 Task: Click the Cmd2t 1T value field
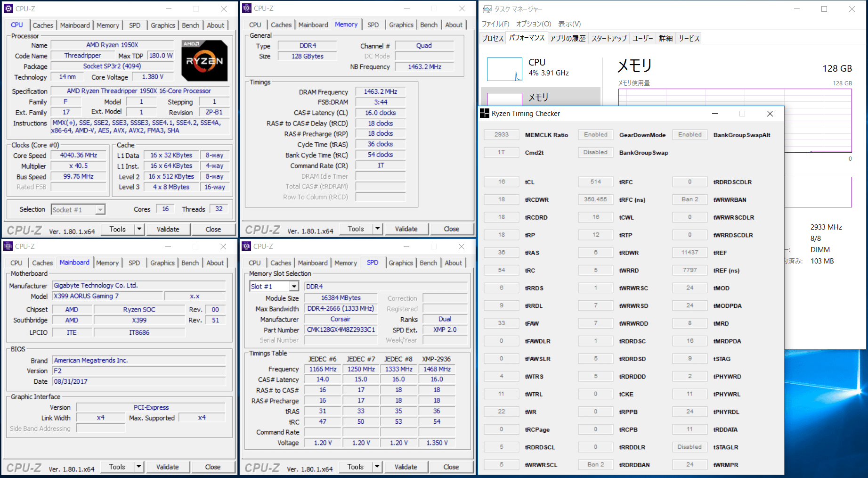(x=502, y=152)
